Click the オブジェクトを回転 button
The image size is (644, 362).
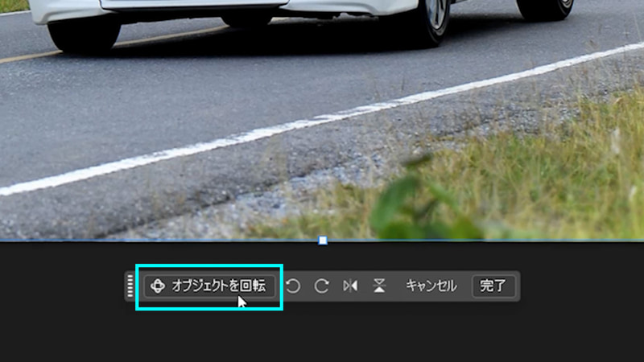click(x=209, y=286)
